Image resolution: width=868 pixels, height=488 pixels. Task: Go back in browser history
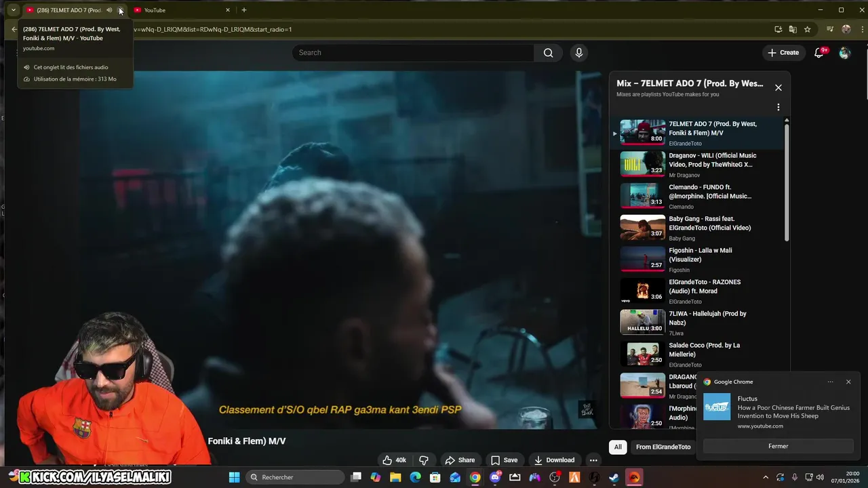click(14, 29)
